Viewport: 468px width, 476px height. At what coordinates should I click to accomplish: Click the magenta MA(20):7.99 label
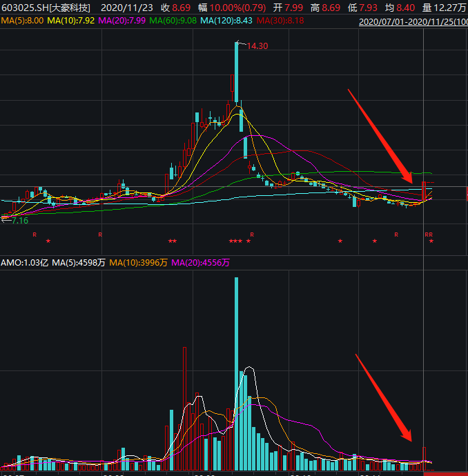122,21
